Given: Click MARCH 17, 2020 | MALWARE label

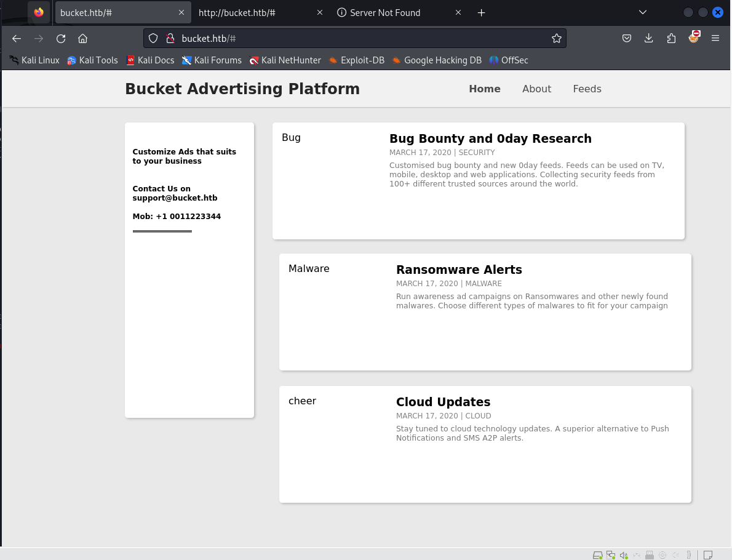Looking at the screenshot, I should click(x=449, y=284).
